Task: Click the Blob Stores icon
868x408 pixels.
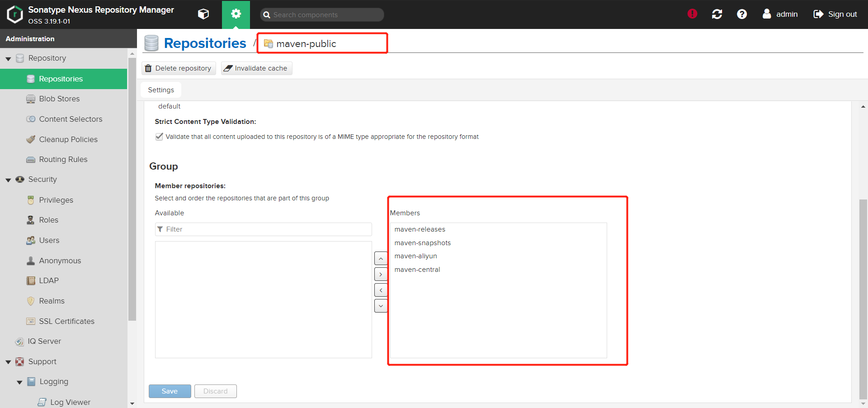Action: click(31, 99)
